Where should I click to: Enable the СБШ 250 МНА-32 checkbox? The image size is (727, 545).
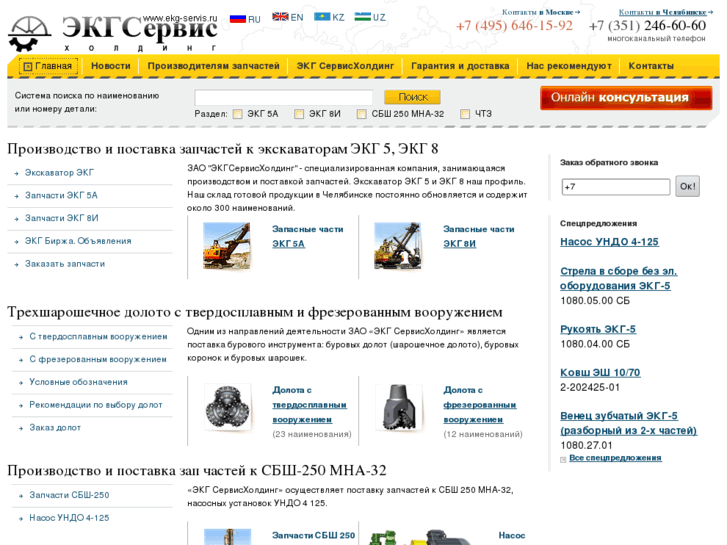362,114
